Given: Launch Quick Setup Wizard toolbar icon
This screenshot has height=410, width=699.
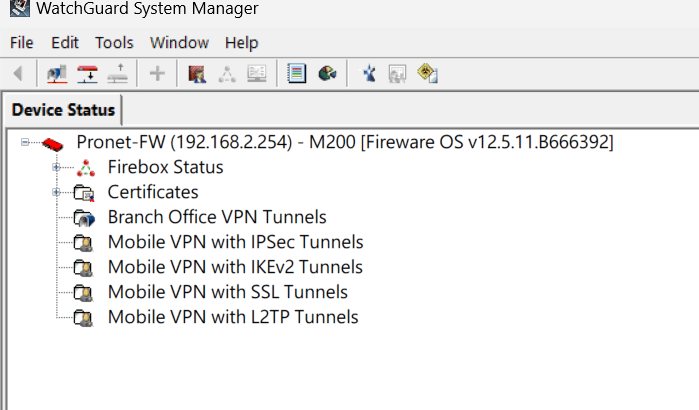Looking at the screenshot, I should pos(368,74).
